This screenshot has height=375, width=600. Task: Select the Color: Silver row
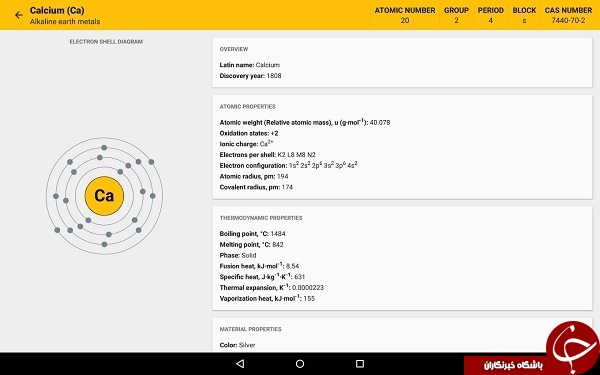[x=237, y=345]
